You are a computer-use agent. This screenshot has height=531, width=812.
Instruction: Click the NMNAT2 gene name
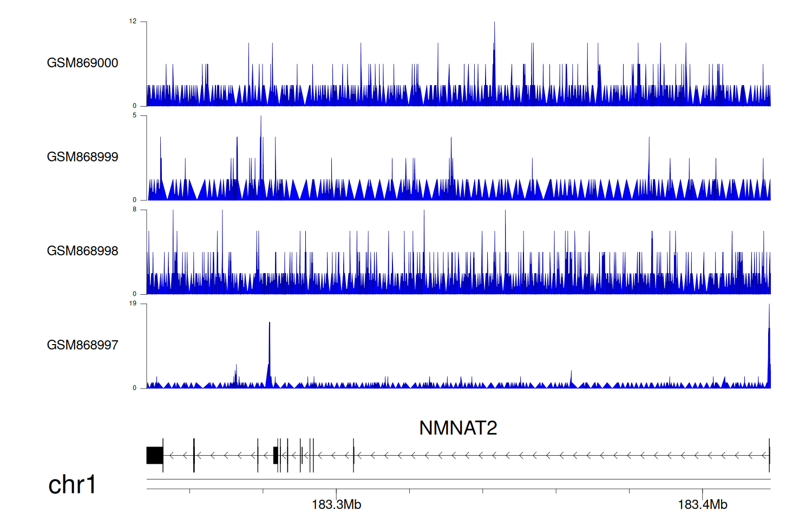(x=457, y=428)
